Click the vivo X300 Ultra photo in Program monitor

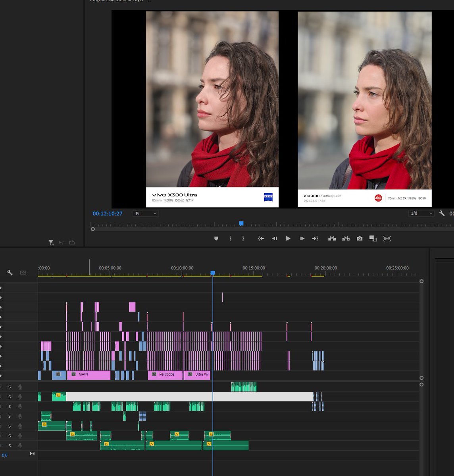[212, 109]
